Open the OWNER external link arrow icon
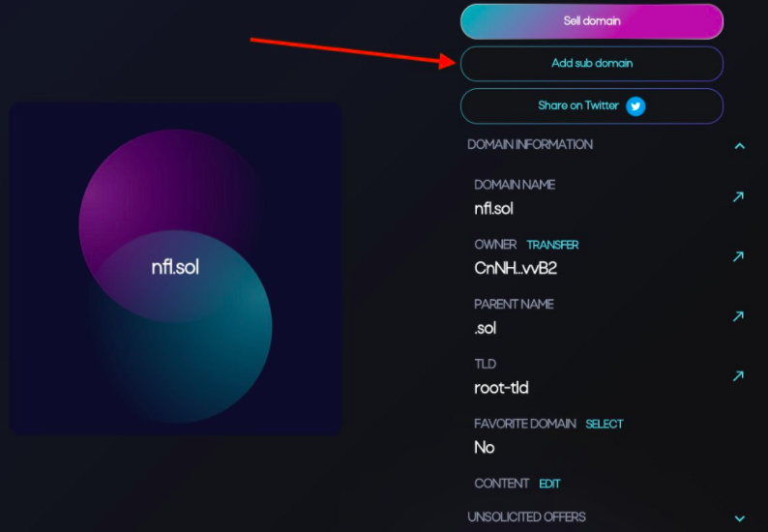Viewport: 768px width, 532px height. tap(738, 256)
